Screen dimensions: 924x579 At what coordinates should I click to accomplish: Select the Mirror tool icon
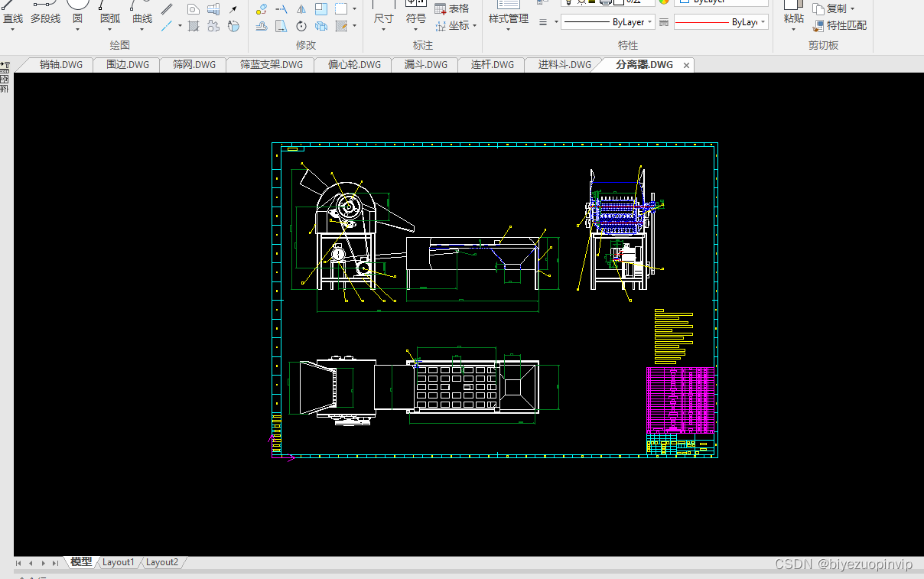point(301,9)
